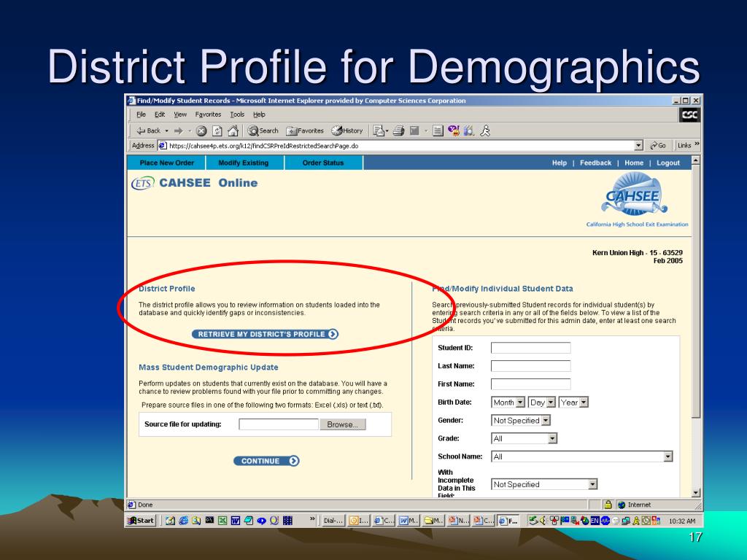The image size is (747, 560).
Task: Open the View menu
Action: (x=180, y=114)
